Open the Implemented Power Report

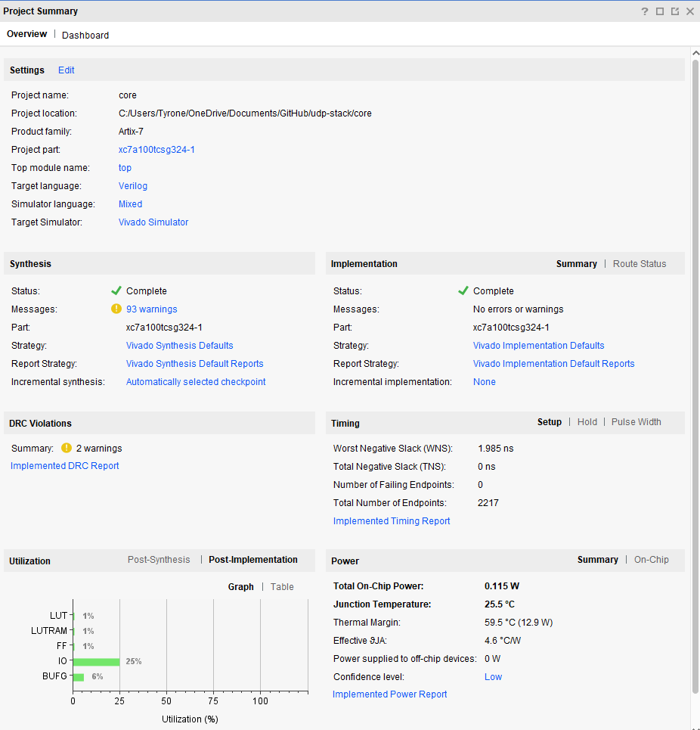[390, 694]
